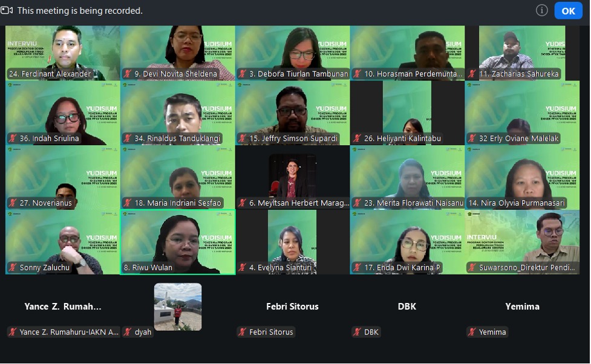Click muted mic icon next to DBK

coord(357,332)
